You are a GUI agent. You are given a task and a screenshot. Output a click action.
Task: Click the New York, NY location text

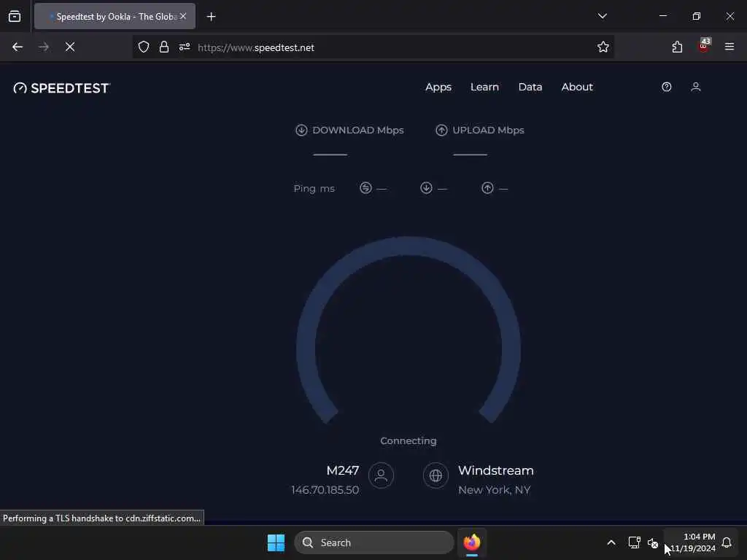pyautogui.click(x=494, y=490)
